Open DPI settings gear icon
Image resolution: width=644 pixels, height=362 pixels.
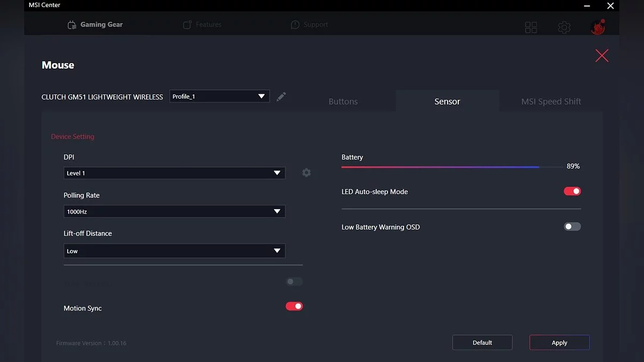306,173
